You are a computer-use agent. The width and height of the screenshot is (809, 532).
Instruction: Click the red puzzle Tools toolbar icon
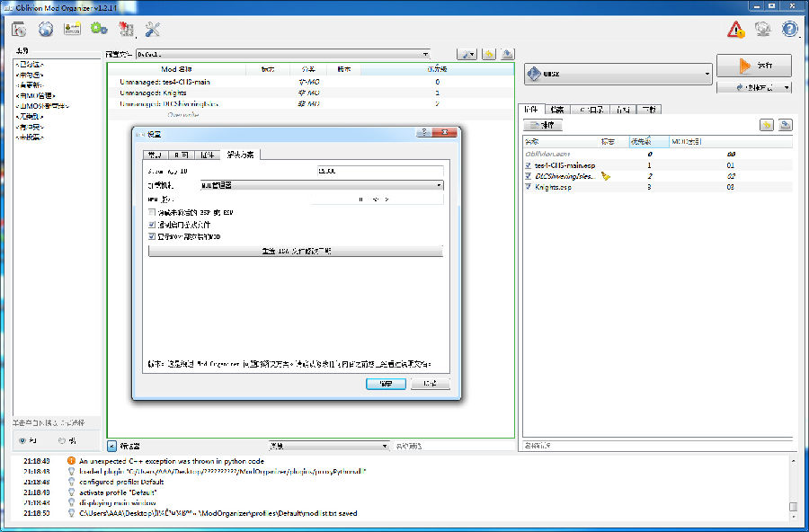tap(126, 30)
